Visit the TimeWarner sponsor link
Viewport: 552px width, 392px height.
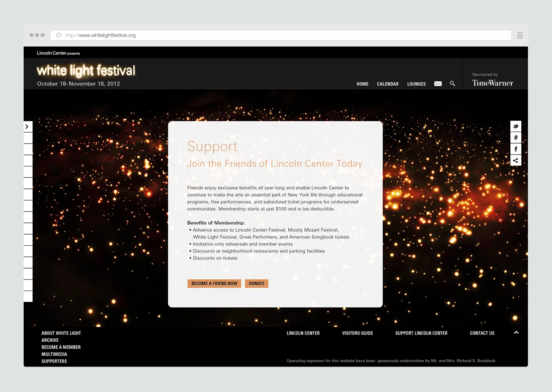pyautogui.click(x=492, y=82)
